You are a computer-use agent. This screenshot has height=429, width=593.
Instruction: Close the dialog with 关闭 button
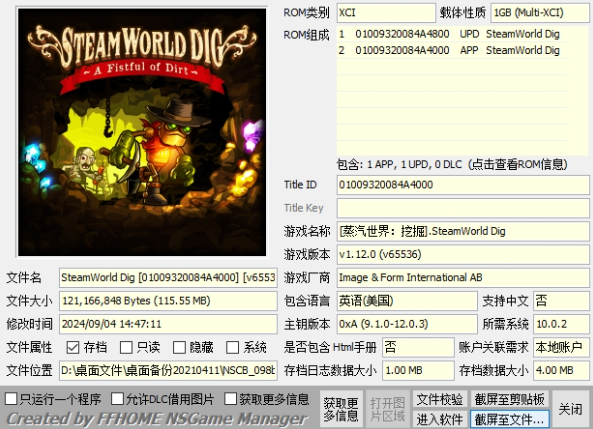click(571, 409)
